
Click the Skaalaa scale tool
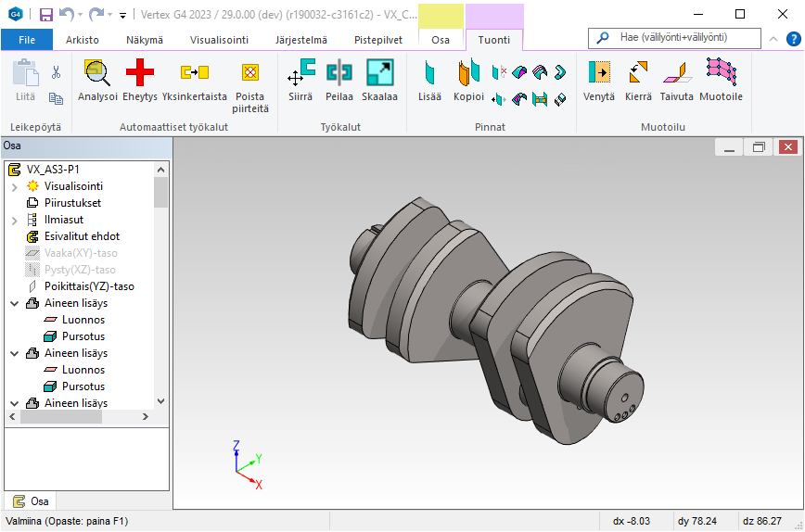(x=379, y=80)
